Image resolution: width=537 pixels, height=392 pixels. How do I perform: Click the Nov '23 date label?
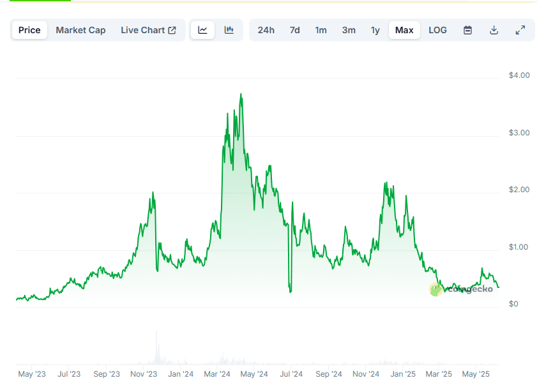tap(144, 374)
